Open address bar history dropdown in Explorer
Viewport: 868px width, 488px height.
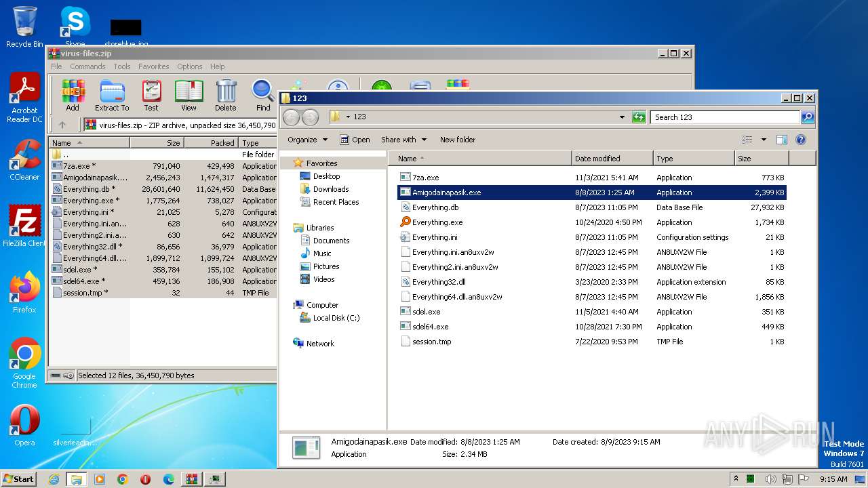(622, 117)
